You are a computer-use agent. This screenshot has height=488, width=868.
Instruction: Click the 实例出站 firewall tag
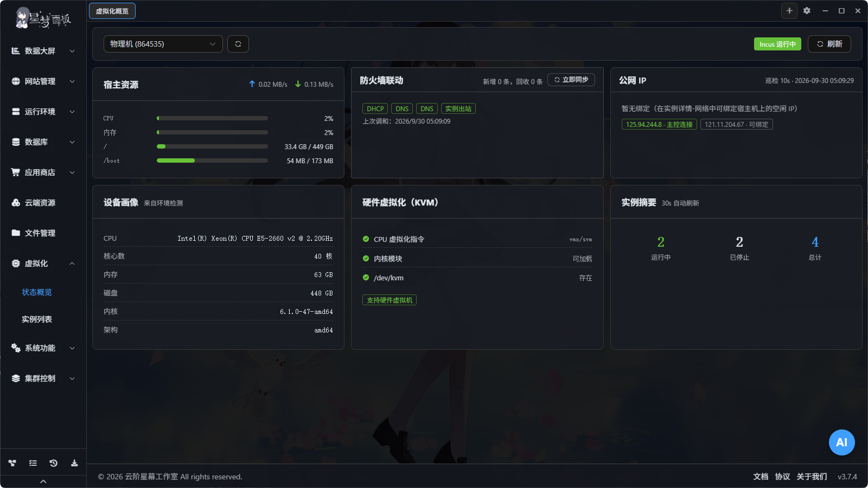pos(458,109)
